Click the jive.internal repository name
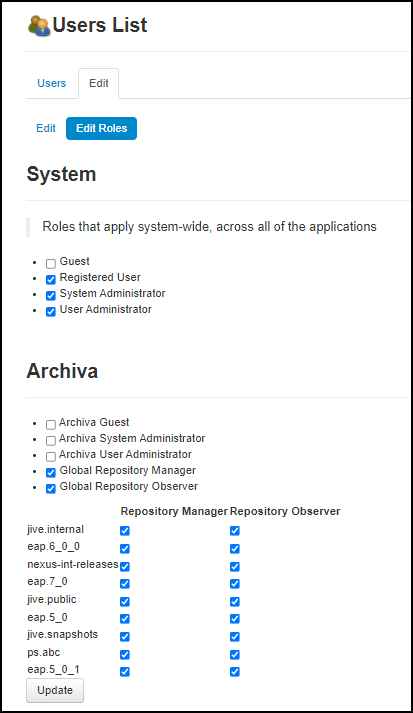The width and height of the screenshot is (413, 713). click(55, 529)
